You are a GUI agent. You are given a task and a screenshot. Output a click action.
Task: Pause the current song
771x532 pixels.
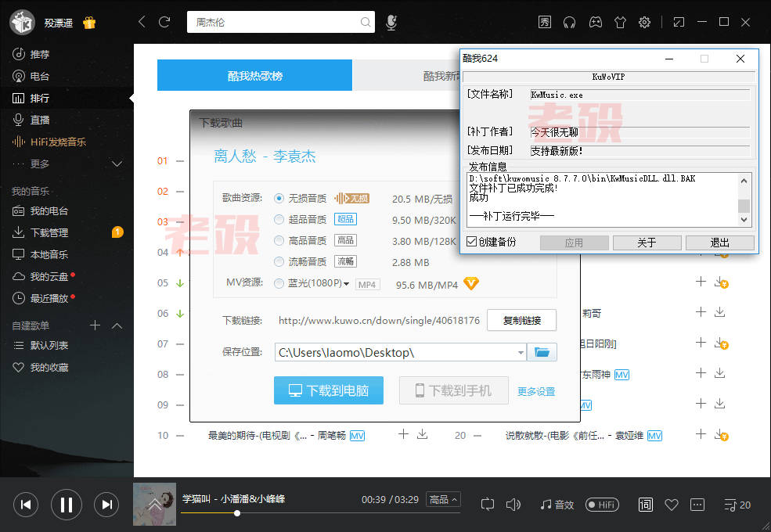pyautogui.click(x=67, y=505)
